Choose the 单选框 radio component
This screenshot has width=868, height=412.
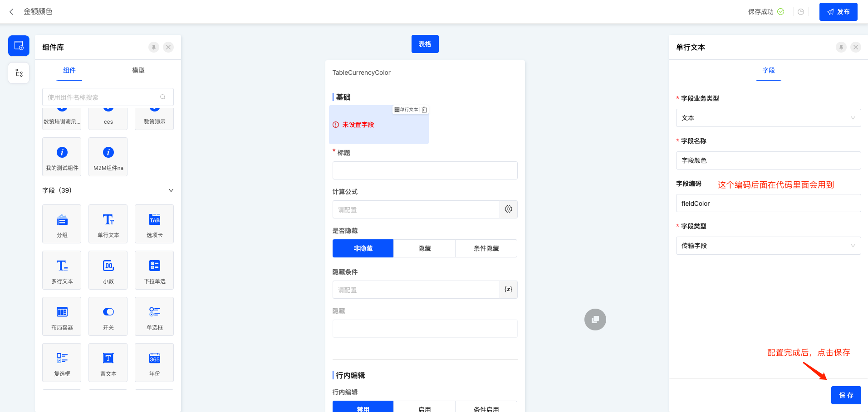154,316
